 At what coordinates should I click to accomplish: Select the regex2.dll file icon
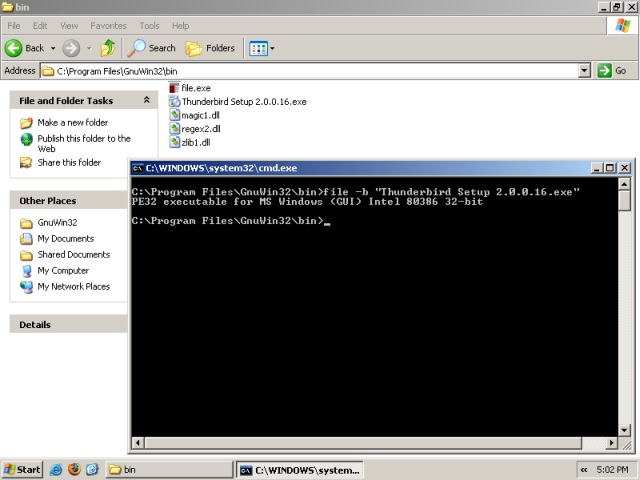click(174, 129)
